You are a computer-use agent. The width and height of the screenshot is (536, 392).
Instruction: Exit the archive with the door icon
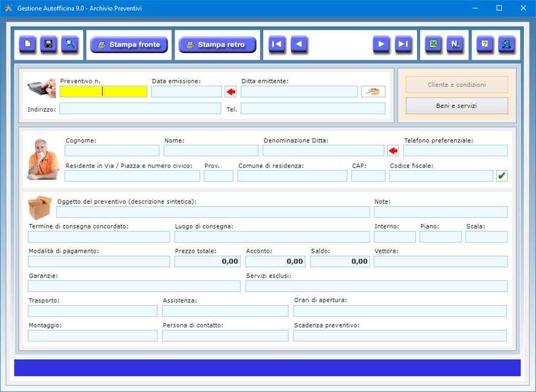[506, 44]
